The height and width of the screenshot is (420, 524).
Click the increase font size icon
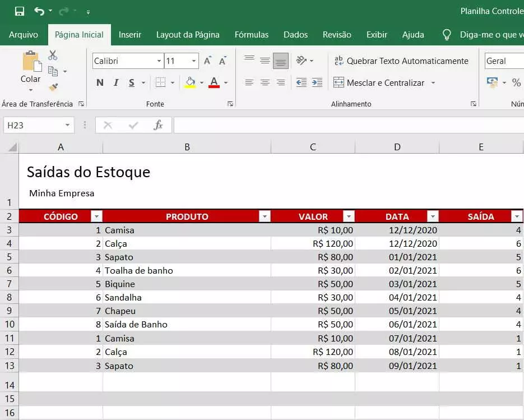(x=207, y=61)
